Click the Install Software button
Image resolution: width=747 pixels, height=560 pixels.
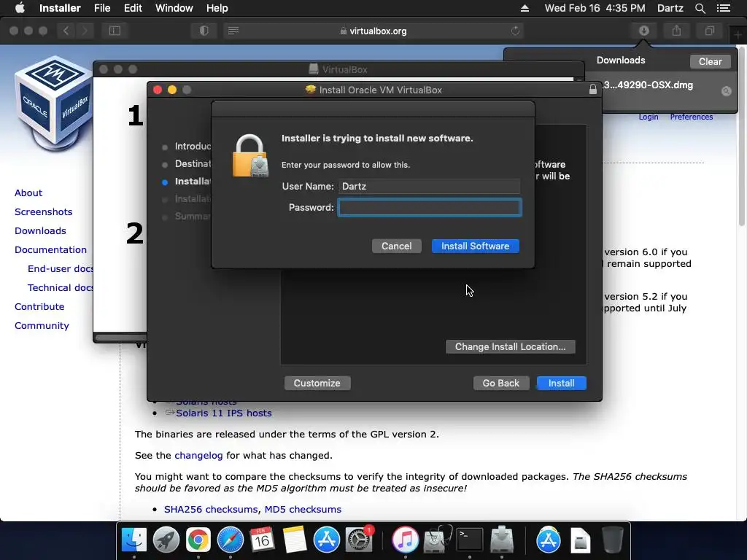click(475, 246)
